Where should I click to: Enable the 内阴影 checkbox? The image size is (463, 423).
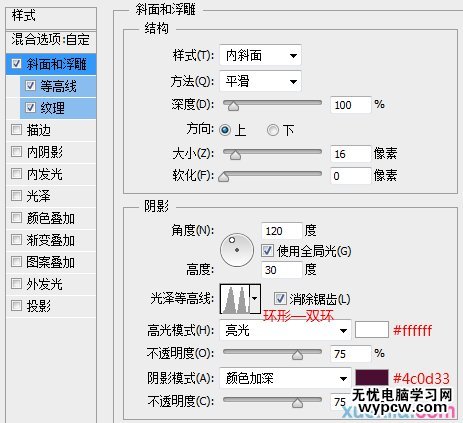[16, 152]
